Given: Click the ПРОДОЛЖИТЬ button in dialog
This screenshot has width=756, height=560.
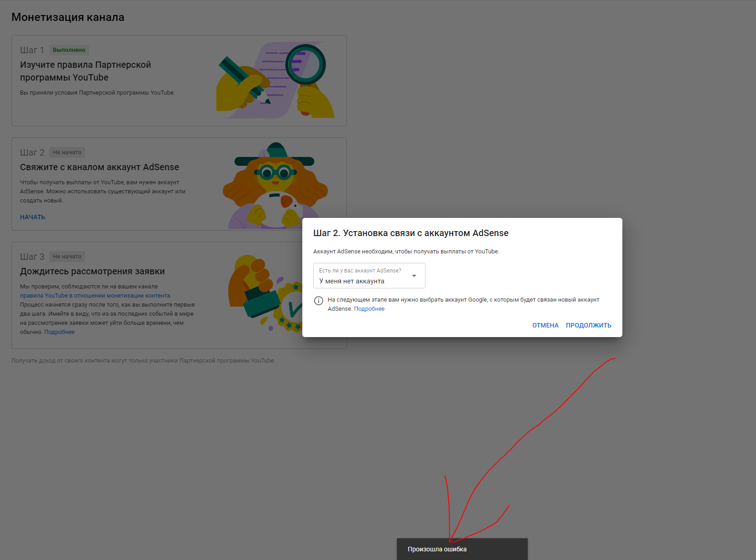Looking at the screenshot, I should click(588, 325).
